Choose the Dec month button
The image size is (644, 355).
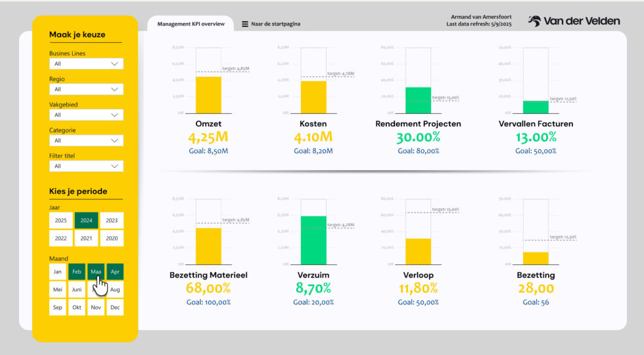115,307
